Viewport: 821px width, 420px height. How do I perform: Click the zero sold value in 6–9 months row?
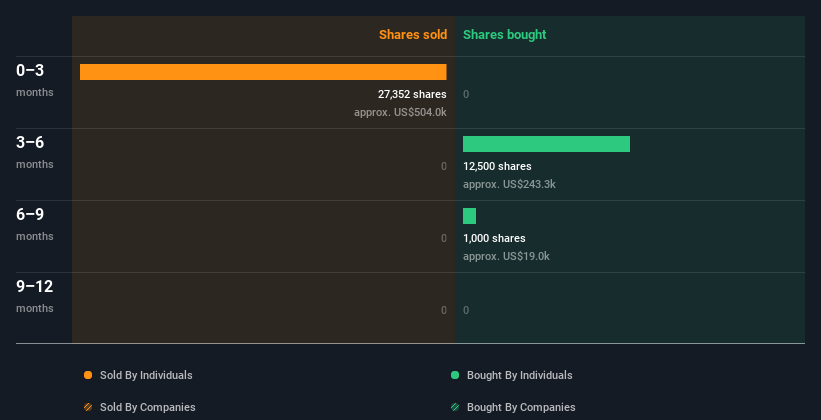click(x=444, y=238)
